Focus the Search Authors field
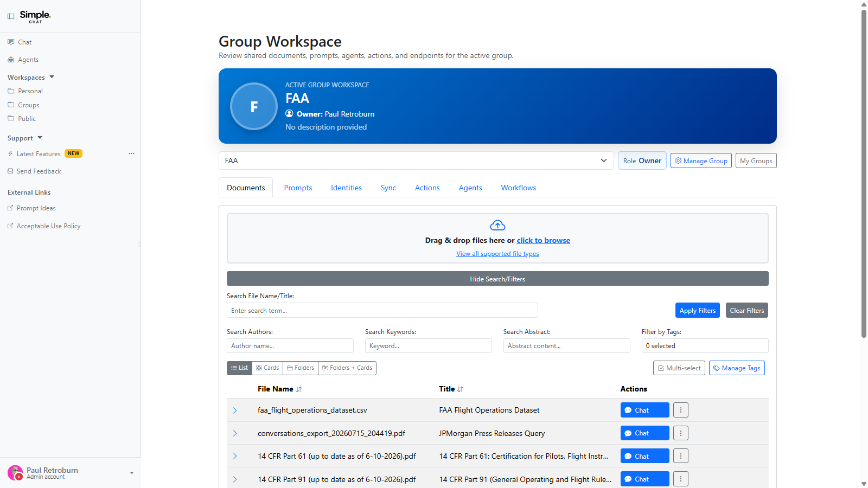 (x=290, y=345)
